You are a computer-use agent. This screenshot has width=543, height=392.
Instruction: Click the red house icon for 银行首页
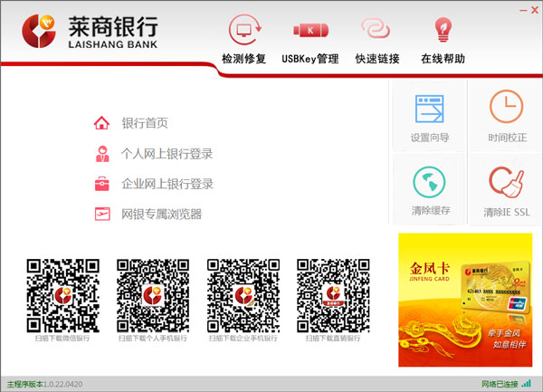coord(101,123)
